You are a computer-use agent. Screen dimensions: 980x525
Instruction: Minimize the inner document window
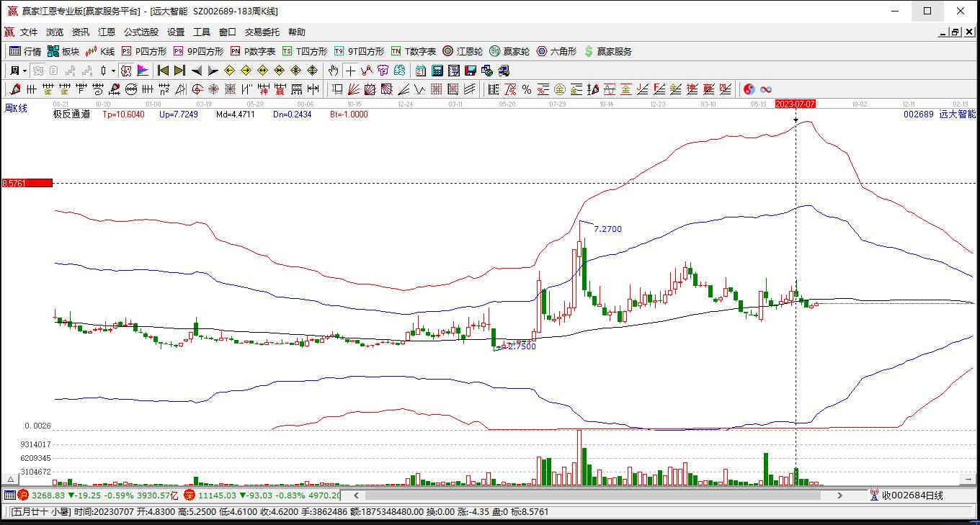click(x=943, y=32)
